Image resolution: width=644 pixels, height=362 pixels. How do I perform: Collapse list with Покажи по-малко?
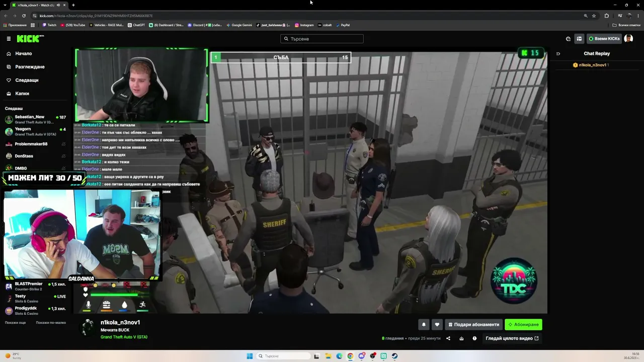51,323
